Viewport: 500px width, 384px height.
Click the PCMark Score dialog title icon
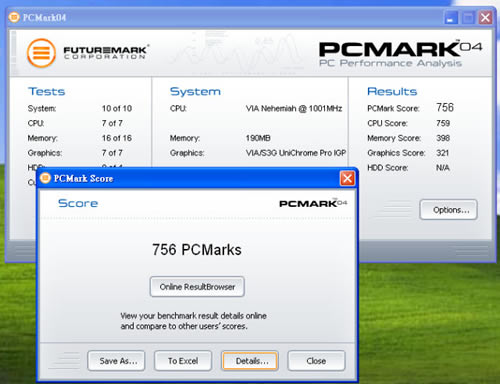(45, 178)
